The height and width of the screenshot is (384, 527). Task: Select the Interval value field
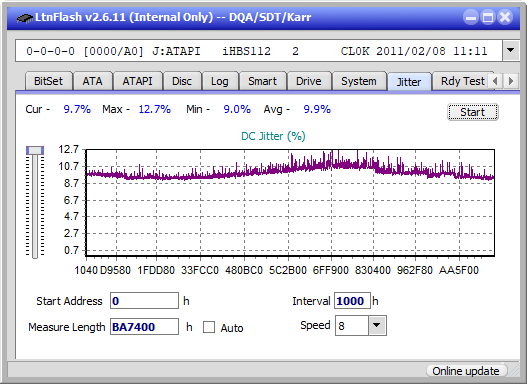(x=352, y=301)
